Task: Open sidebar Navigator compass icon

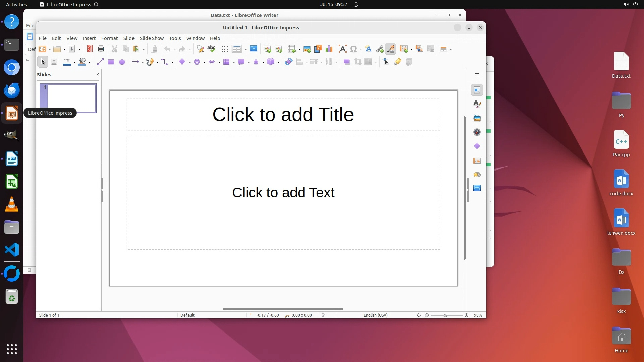Action: point(477,132)
